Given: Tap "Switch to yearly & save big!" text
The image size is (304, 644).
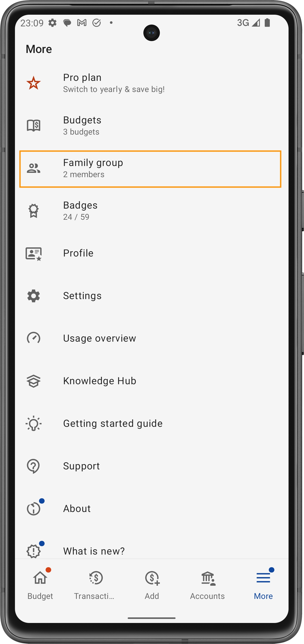Looking at the screenshot, I should [114, 89].
